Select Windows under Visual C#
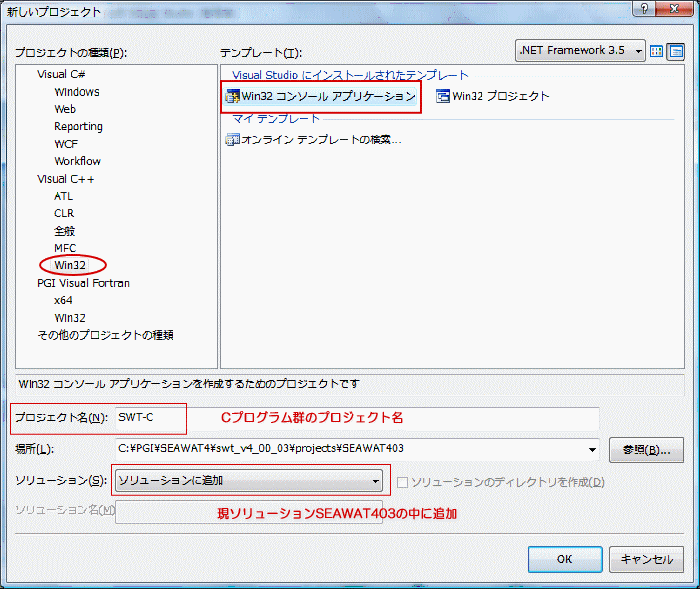 pos(77,92)
